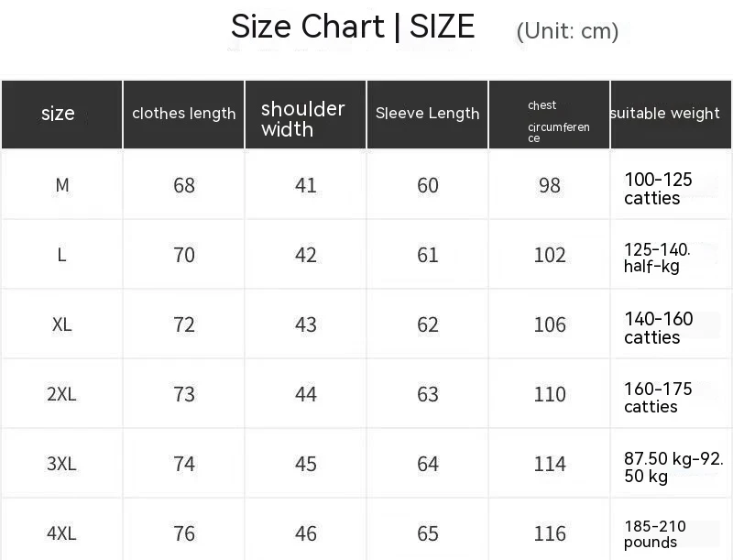Click chest value 116 in 4XL row
Image resolution: width=733 pixels, height=560 pixels.
click(x=550, y=533)
